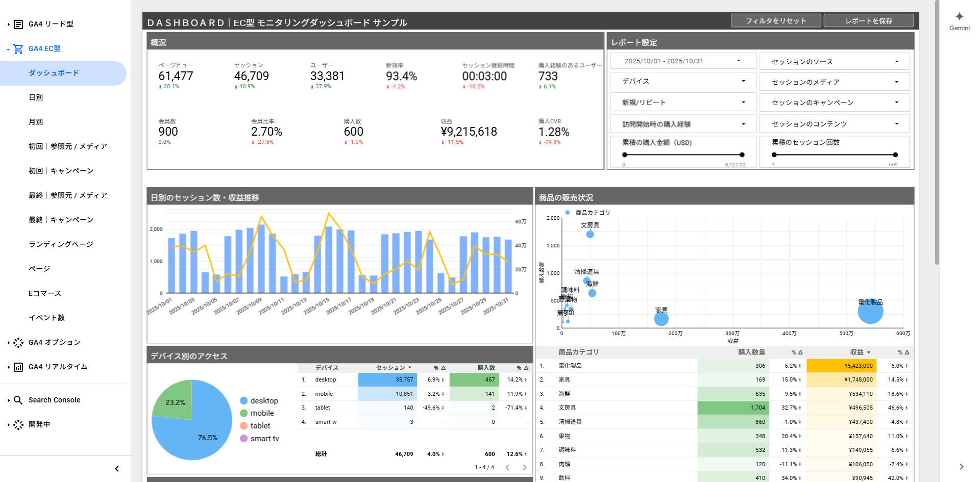Click the GA4 EC型 shopping cart icon
The width and height of the screenshot is (980, 482).
[x=18, y=49]
